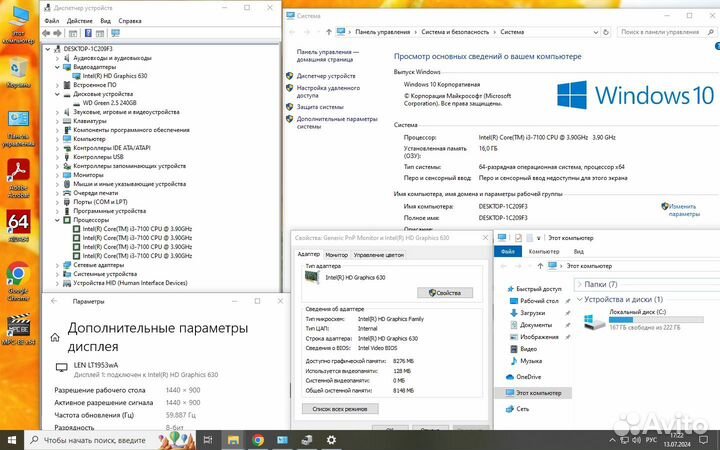
Task: Click back arrow in Settings window
Action: 54,301
